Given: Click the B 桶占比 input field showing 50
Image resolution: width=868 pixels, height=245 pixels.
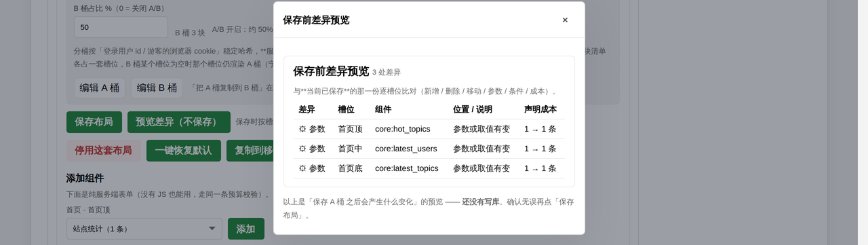Looking at the screenshot, I should pyautogui.click(x=121, y=27).
